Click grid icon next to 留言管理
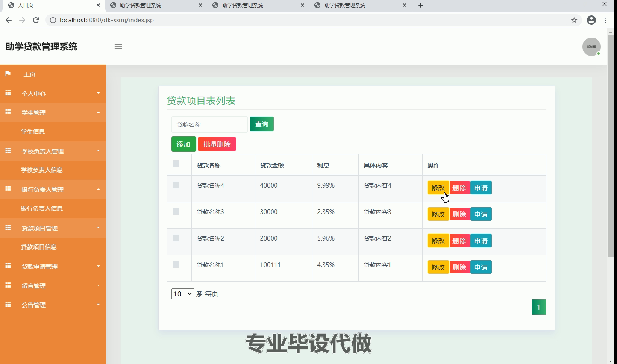 point(8,285)
